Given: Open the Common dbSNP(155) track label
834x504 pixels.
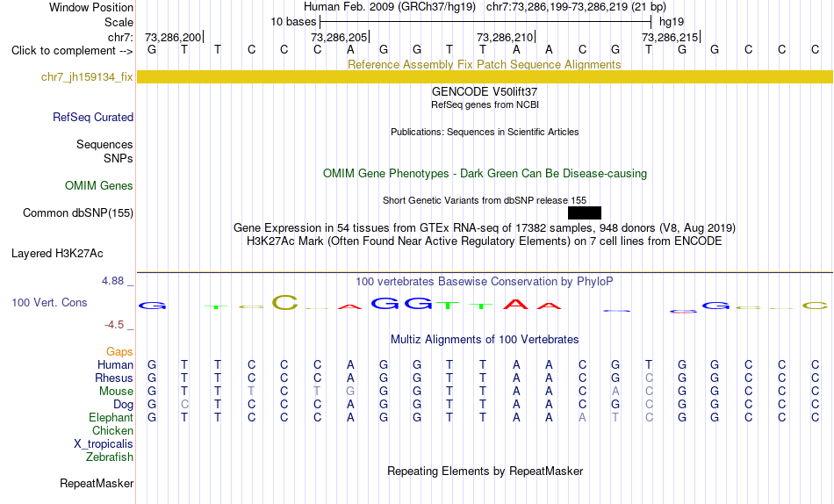Looking at the screenshot, I should point(78,212).
